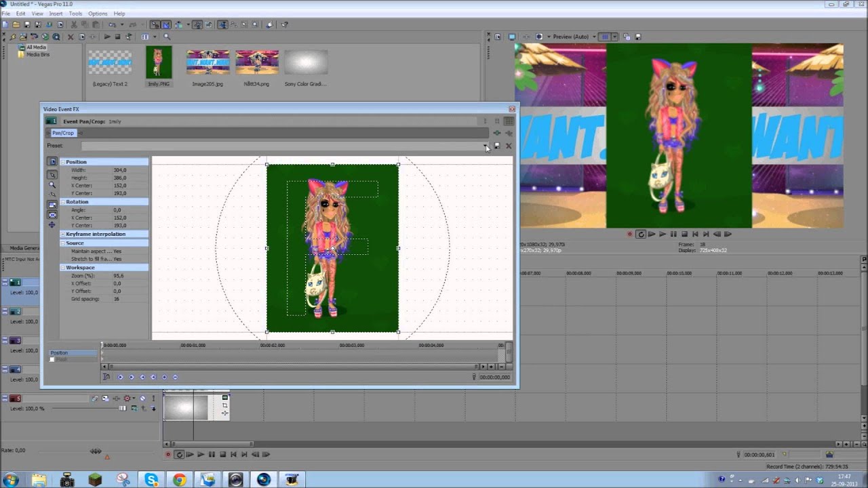
Task: Click the Stop Preview icon in Project Media
Action: pos(118,37)
